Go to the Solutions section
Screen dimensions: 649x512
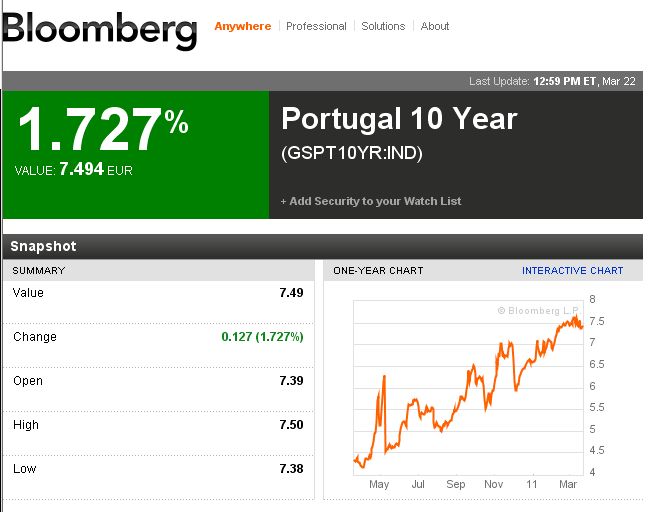(x=383, y=26)
